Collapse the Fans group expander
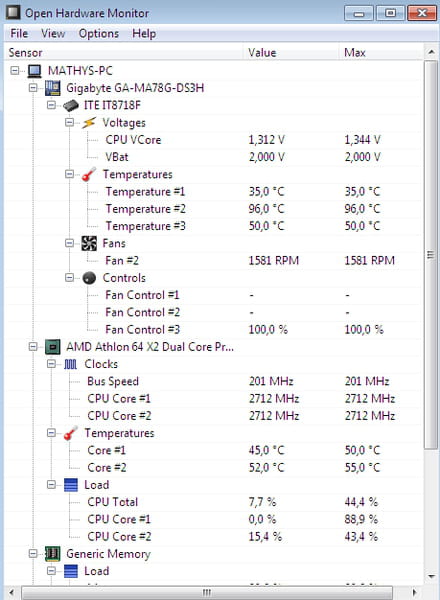This screenshot has height=600, width=440. [x=70, y=243]
